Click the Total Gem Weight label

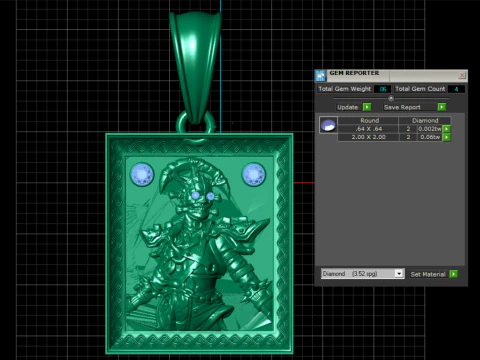(344, 89)
